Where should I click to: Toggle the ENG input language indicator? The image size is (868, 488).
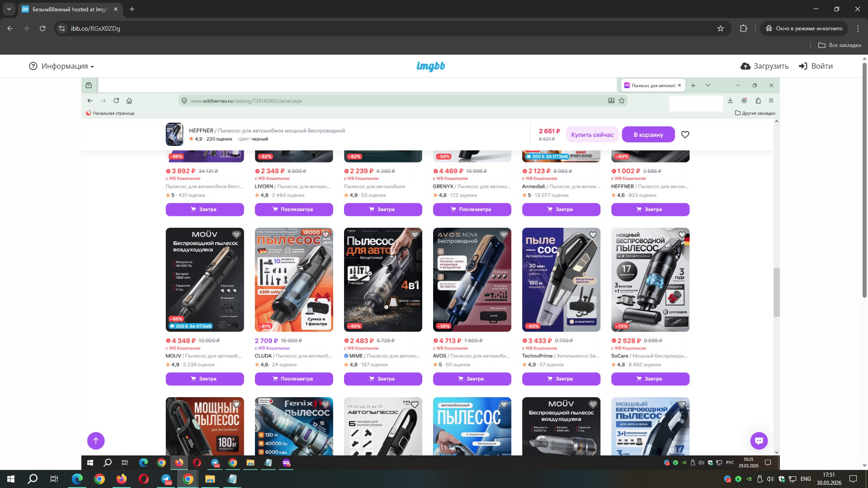(x=805, y=479)
